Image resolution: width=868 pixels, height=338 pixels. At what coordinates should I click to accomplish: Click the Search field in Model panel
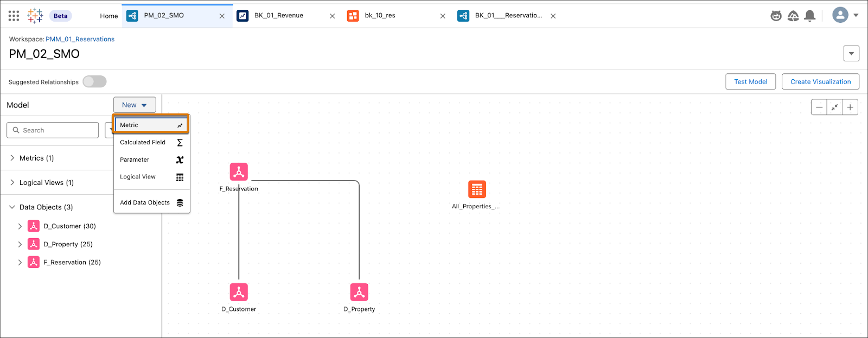[53, 130]
